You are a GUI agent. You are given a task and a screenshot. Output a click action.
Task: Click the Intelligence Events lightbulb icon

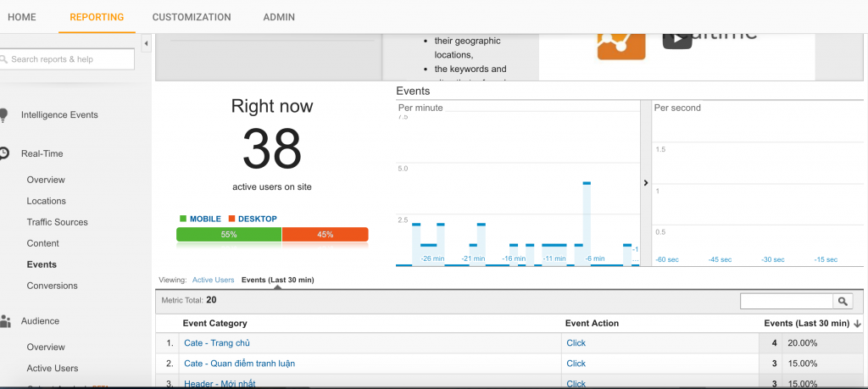[x=3, y=115]
